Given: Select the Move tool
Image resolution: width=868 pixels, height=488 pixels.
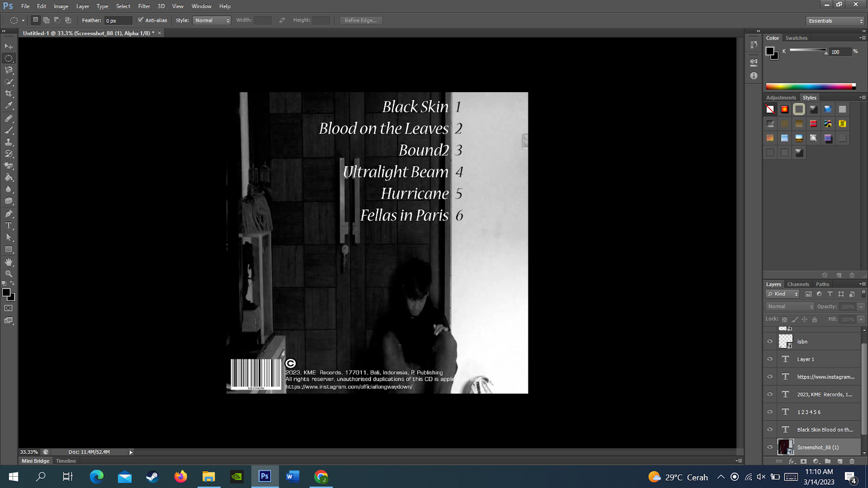Looking at the screenshot, I should coord(9,47).
